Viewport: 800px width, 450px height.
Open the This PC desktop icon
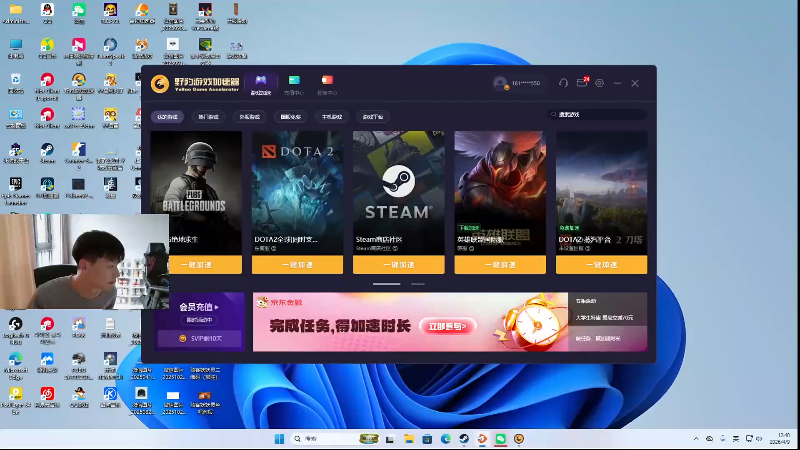[16, 48]
